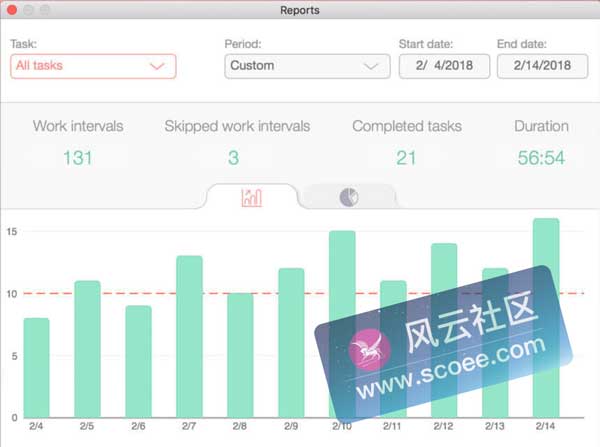The width and height of the screenshot is (600, 447).
Task: Click the 2/7 axis date label
Action: pyautogui.click(x=189, y=426)
